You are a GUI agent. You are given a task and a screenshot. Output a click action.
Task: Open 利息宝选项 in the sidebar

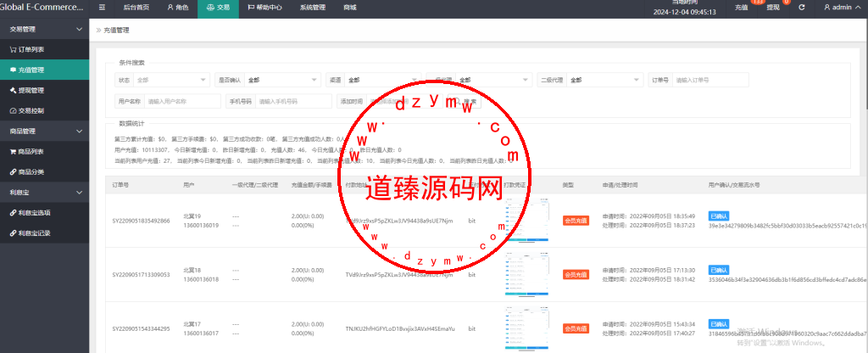pyautogui.click(x=44, y=213)
